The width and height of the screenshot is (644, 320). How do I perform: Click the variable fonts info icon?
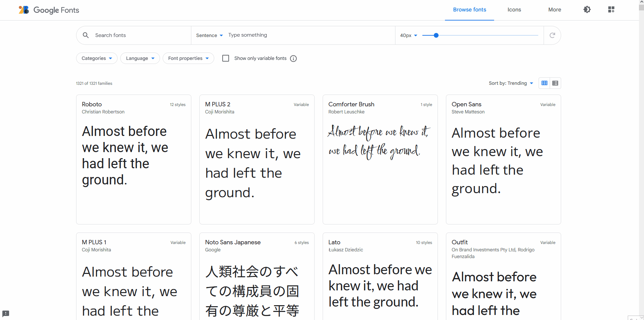[293, 58]
